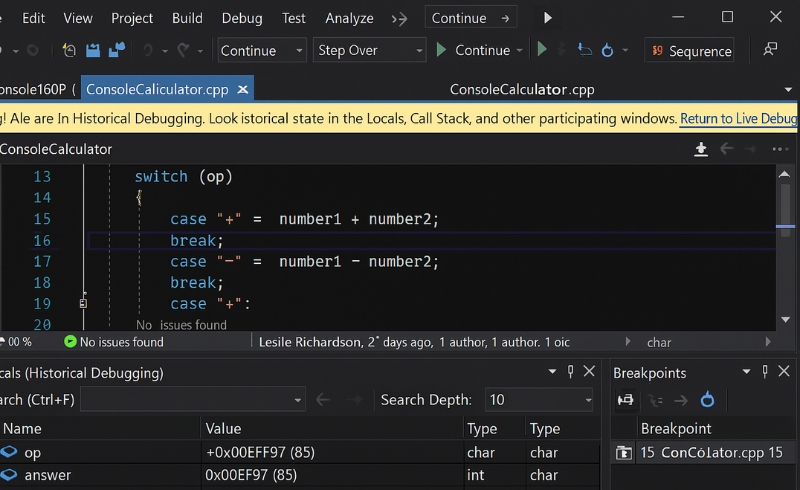The height and width of the screenshot is (490, 800).
Task: Show hidden menus with the overflow chevrons
Action: (x=399, y=19)
